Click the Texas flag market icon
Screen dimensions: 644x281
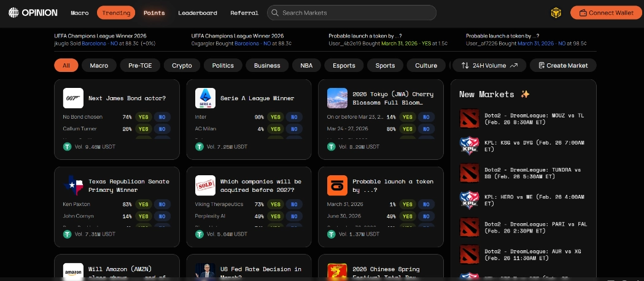[x=73, y=186]
